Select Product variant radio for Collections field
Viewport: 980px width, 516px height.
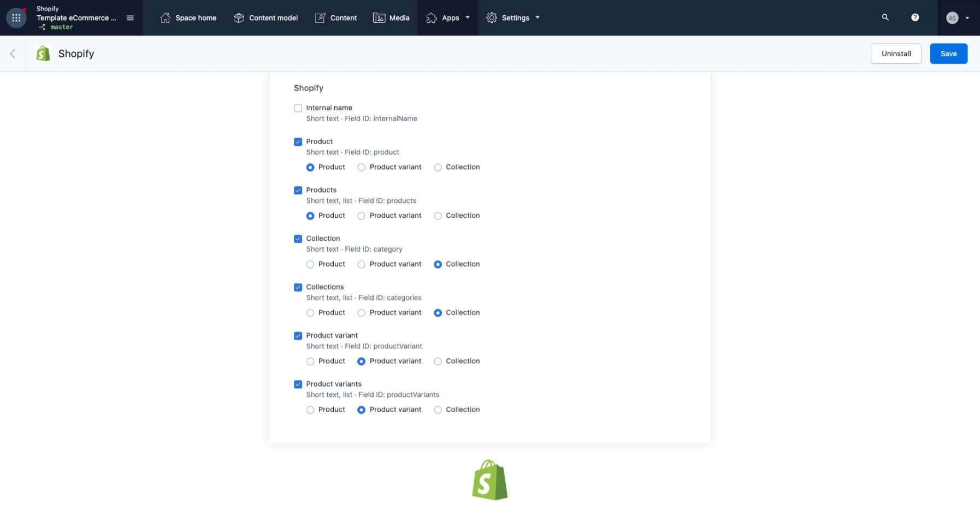click(361, 313)
